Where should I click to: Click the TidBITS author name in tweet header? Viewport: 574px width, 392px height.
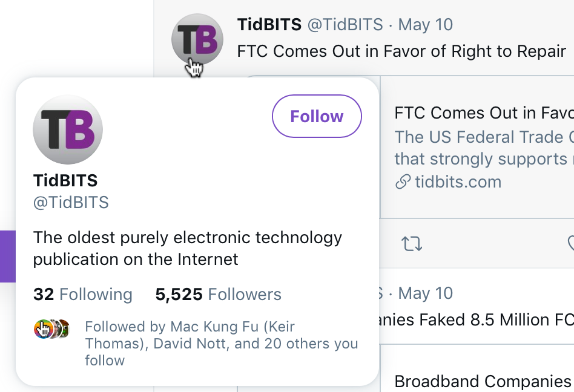coord(269,25)
